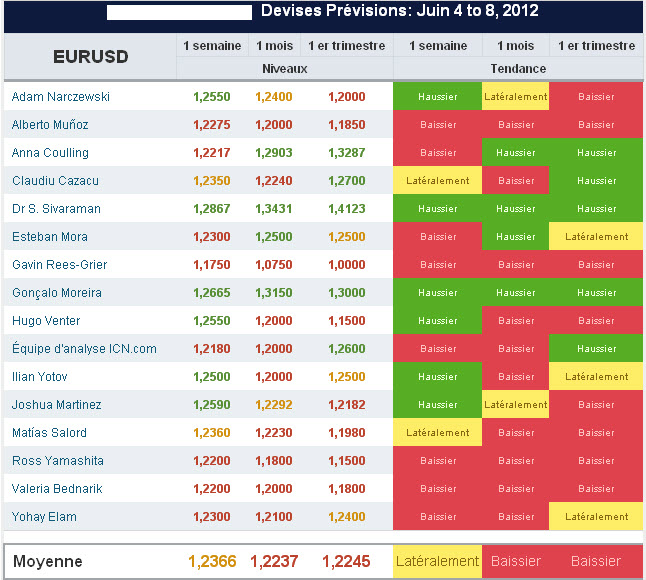This screenshot has height=580, width=646.
Task: Select Gavin Rees-Grier's 1,1750 value
Action: [212, 265]
